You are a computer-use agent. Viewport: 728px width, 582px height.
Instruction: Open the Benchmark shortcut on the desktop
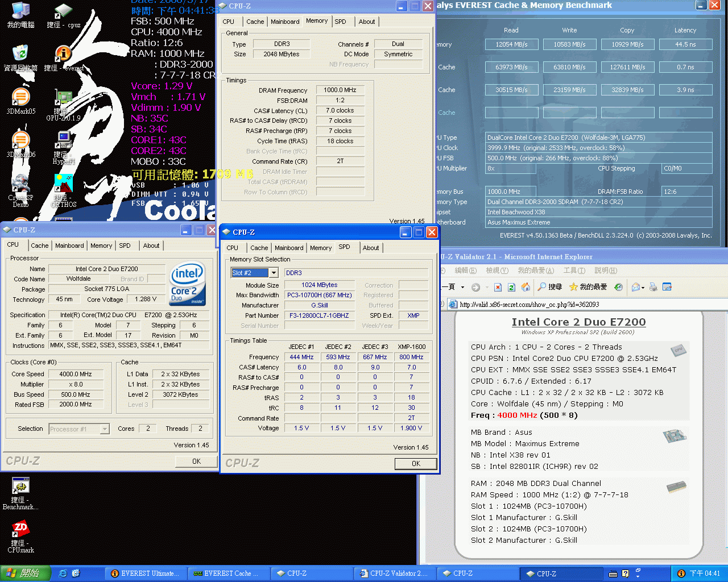coord(20,494)
